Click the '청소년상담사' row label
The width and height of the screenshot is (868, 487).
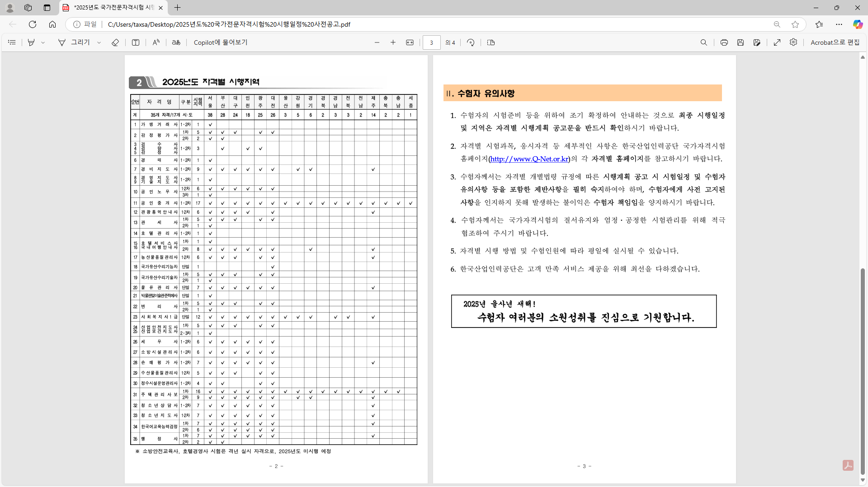coord(159,406)
